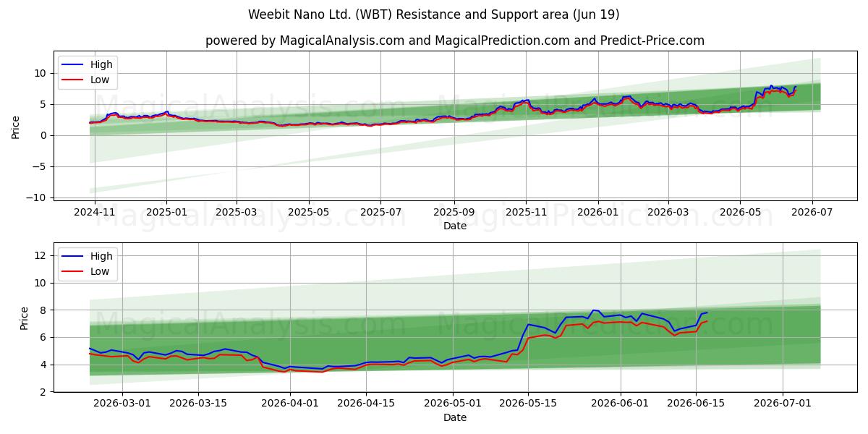Click the '2026-03-15' x-axis label
This screenshot has height=434, width=868.
point(199,405)
